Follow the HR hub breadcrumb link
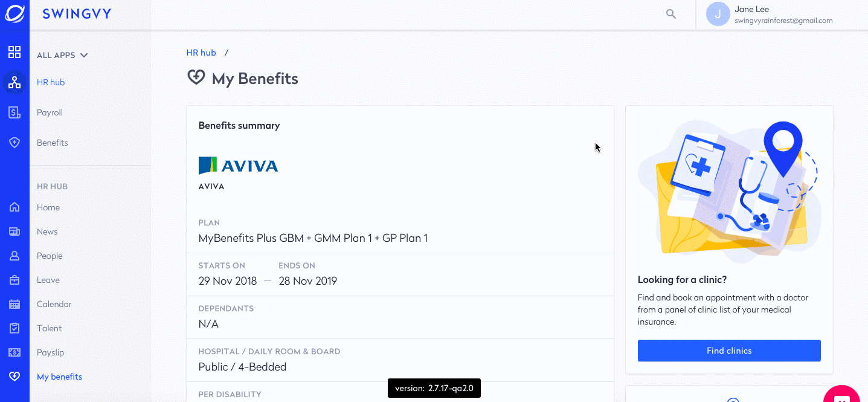The image size is (868, 402). pyautogui.click(x=201, y=53)
